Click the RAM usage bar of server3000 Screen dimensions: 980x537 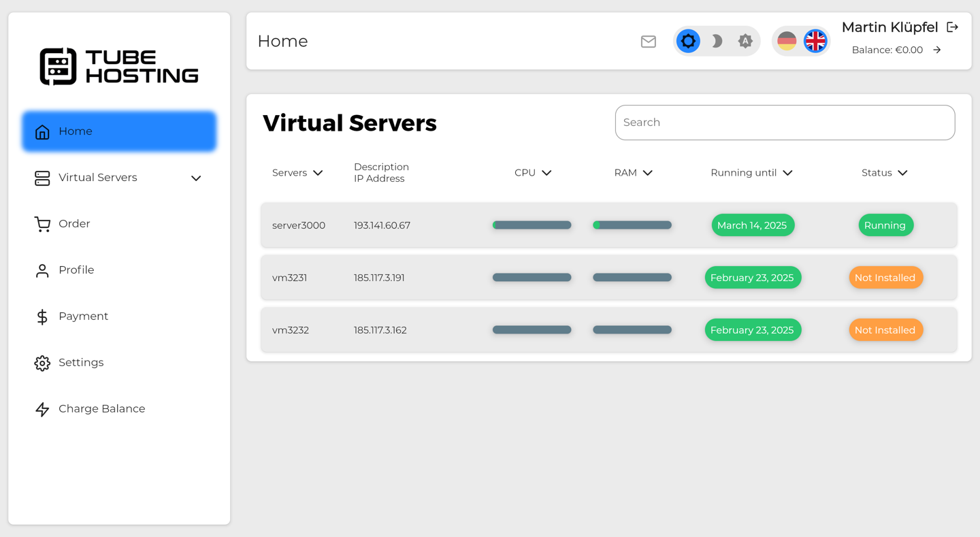[x=632, y=225]
